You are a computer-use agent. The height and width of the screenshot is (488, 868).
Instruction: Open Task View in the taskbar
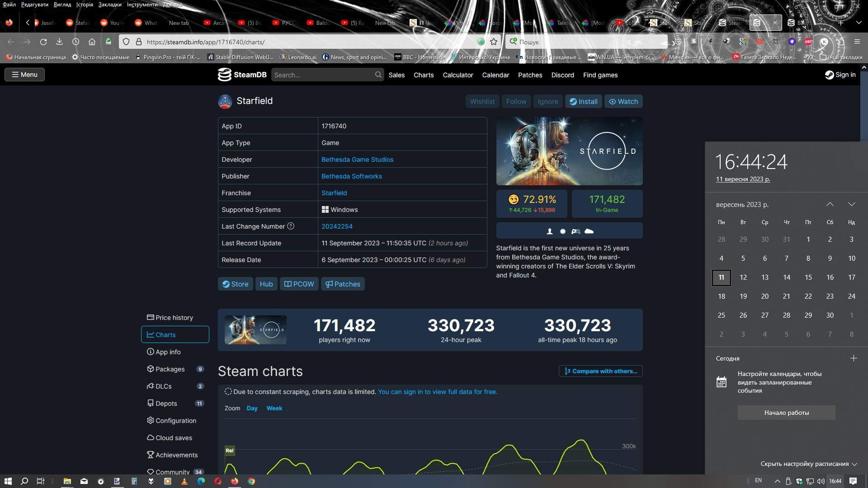[x=40, y=481]
